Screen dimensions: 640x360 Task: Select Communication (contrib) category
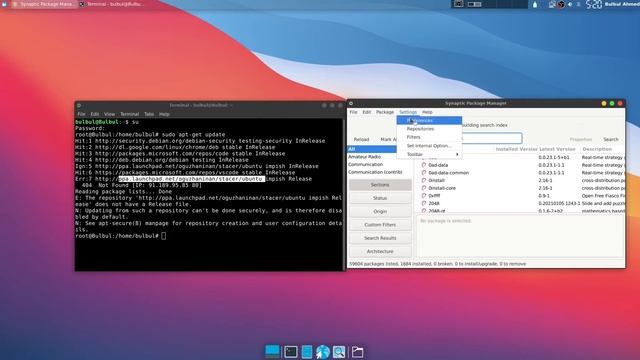[x=375, y=172]
